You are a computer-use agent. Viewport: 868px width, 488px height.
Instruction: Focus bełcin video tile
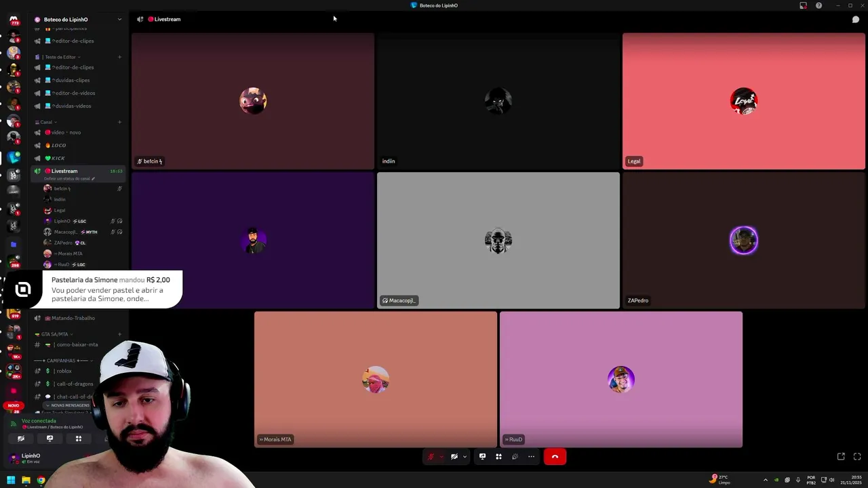click(253, 101)
